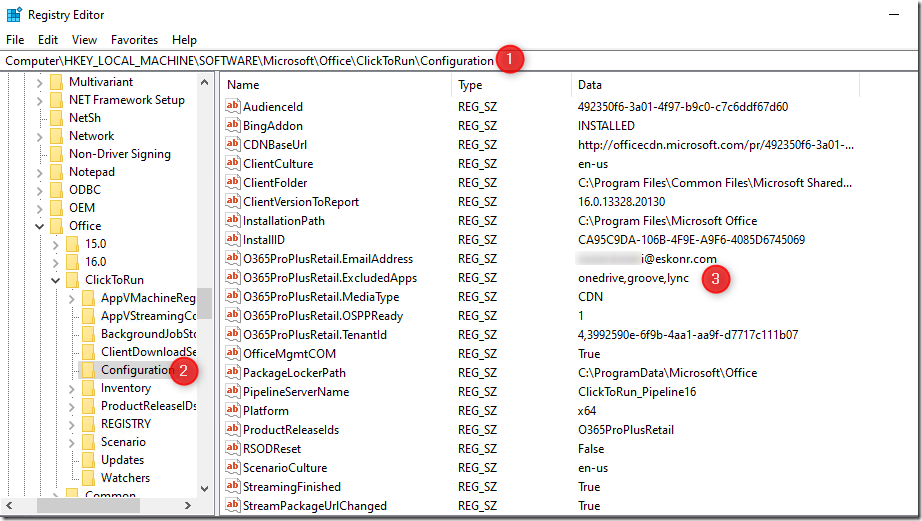Screen dimensions: 922x521
Task: Expand the Multivariant key
Action: point(39,82)
